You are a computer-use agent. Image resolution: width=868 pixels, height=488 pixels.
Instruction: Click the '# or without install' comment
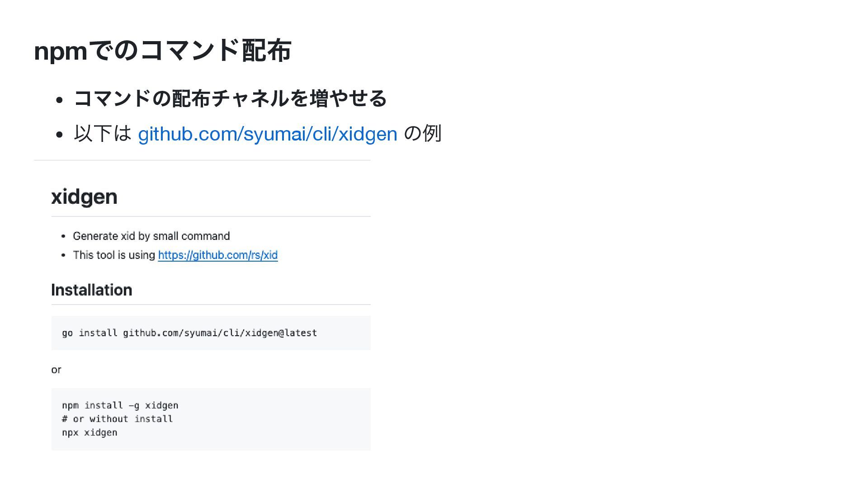coord(118,419)
